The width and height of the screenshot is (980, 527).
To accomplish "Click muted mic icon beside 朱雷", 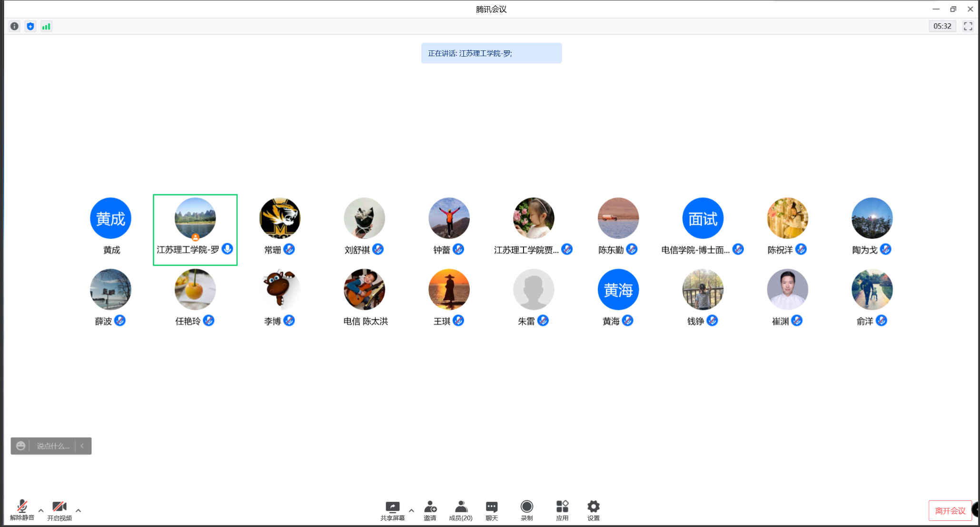I will coord(543,320).
